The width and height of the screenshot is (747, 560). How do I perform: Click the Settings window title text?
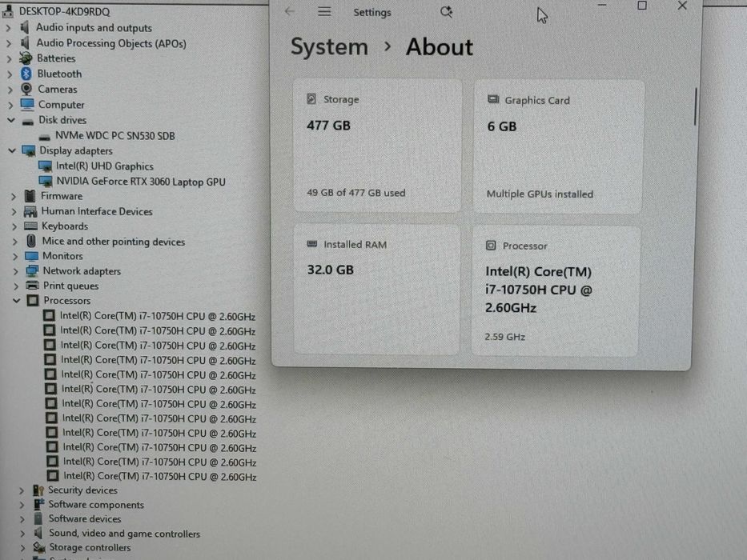[x=372, y=12]
